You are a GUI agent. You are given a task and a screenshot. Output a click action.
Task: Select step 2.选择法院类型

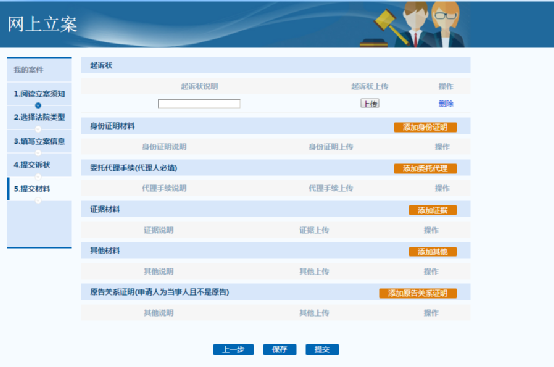[39, 117]
